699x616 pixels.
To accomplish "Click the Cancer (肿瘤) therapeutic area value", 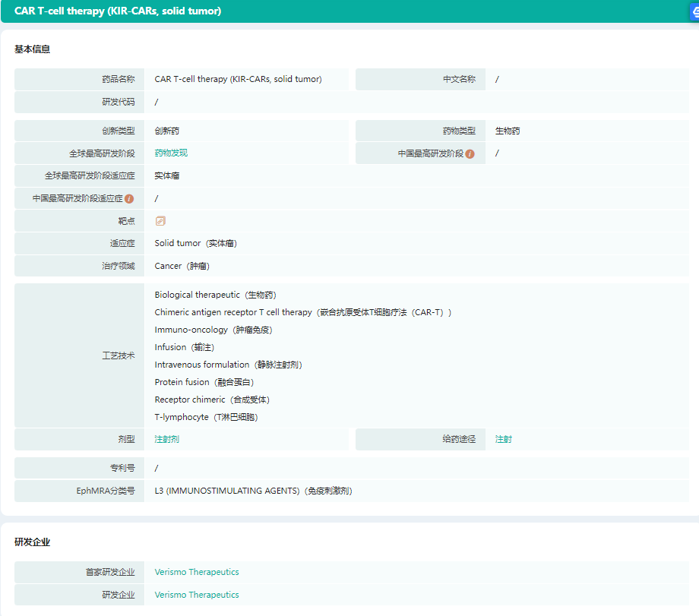I will [182, 267].
